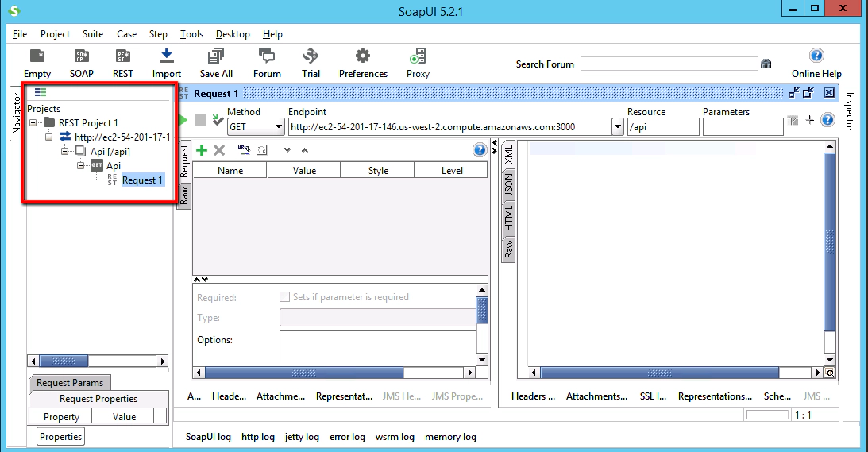Open the Suite menu

93,34
